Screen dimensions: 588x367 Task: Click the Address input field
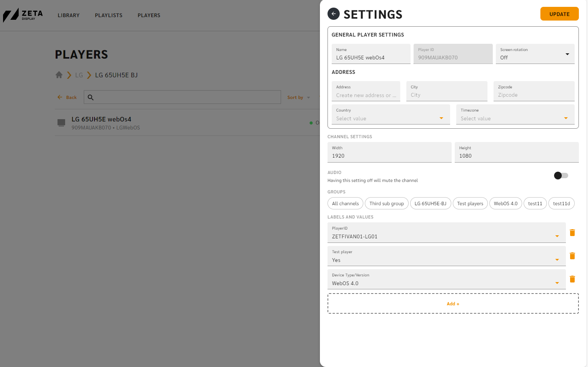pyautogui.click(x=366, y=91)
